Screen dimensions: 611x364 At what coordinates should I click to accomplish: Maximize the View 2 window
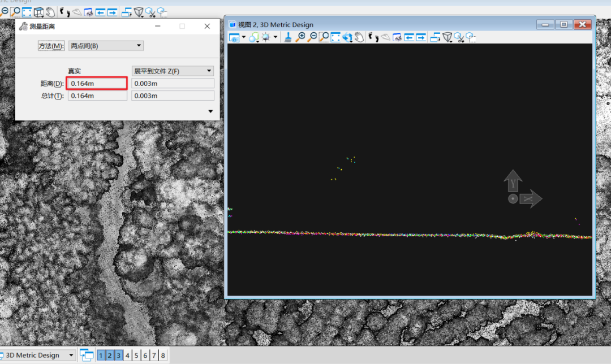tap(563, 24)
